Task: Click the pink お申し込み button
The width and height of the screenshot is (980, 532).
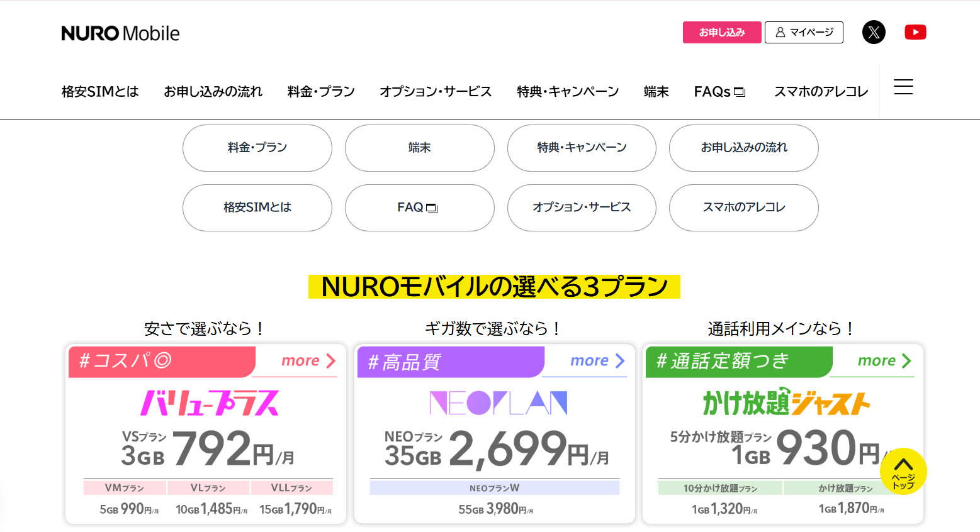Action: (x=722, y=32)
